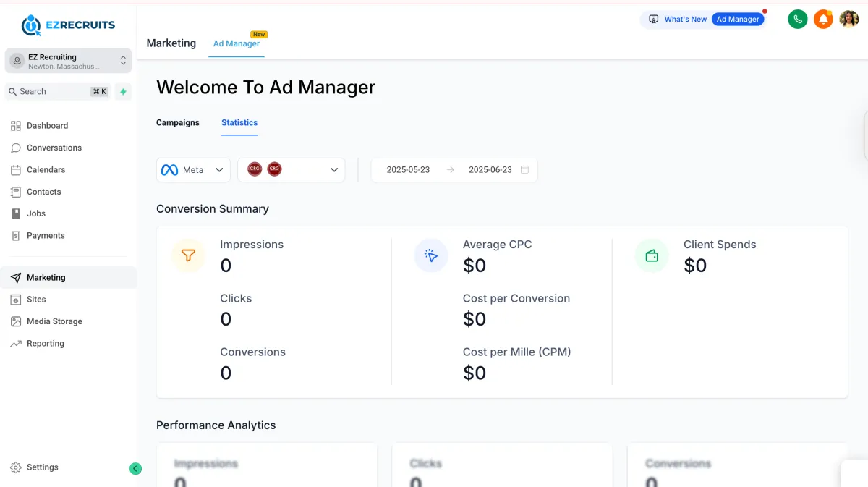Click the first CRG account badge

click(x=255, y=169)
